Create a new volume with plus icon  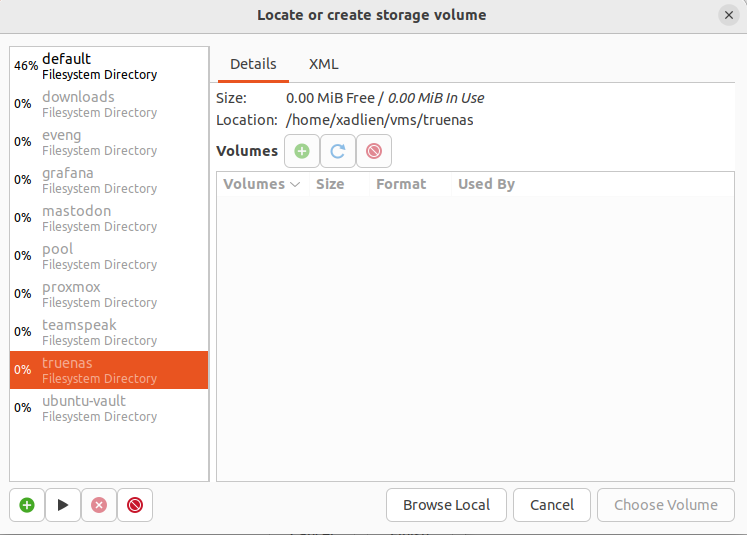click(x=302, y=151)
